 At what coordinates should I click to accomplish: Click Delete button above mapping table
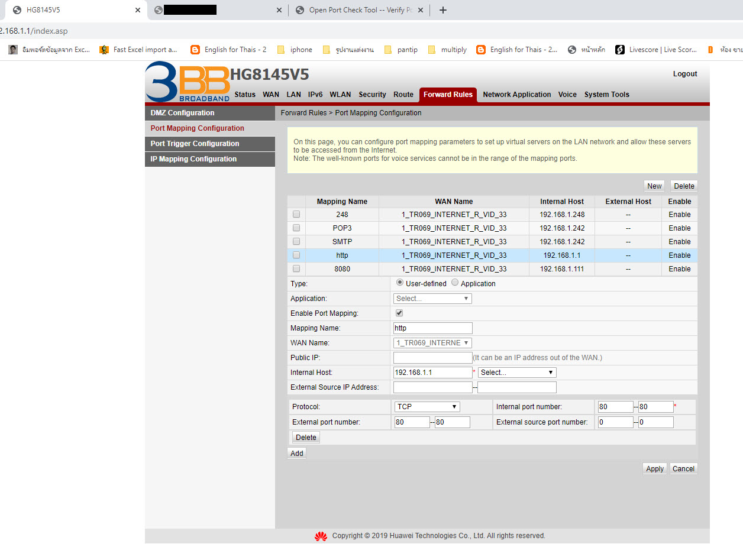[x=684, y=186]
